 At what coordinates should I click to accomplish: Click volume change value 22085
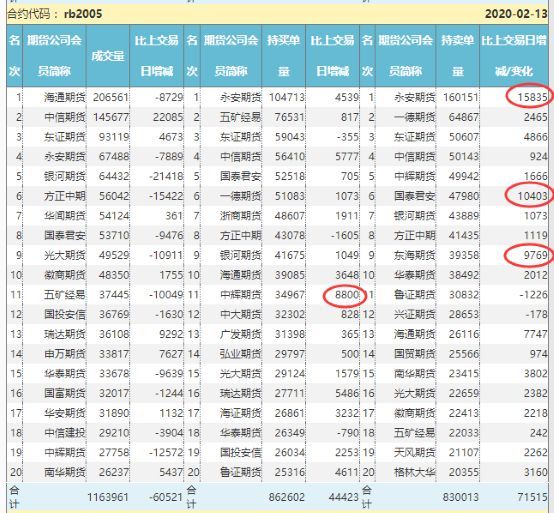[x=168, y=117]
